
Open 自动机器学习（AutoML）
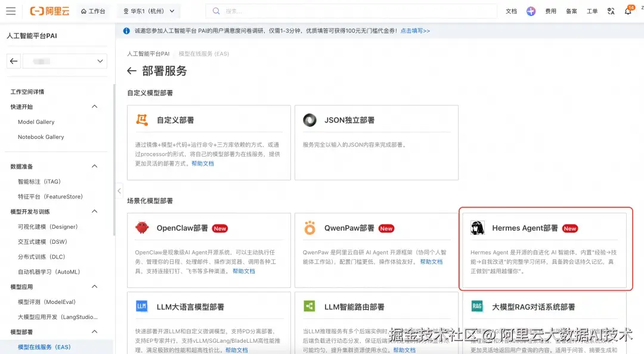click(49, 272)
